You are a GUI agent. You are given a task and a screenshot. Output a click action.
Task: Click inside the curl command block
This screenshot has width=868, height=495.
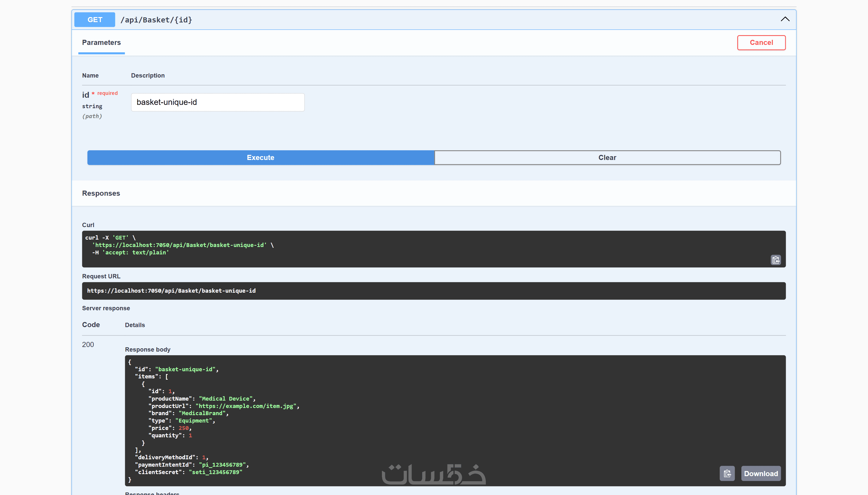point(434,249)
